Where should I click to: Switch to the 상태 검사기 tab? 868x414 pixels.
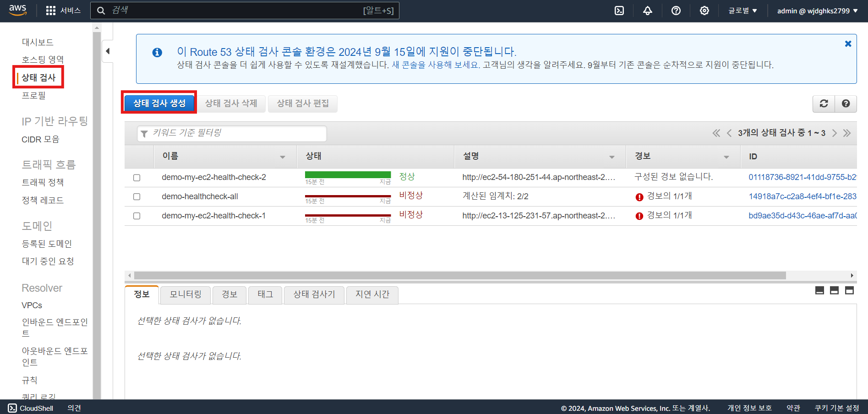point(314,294)
